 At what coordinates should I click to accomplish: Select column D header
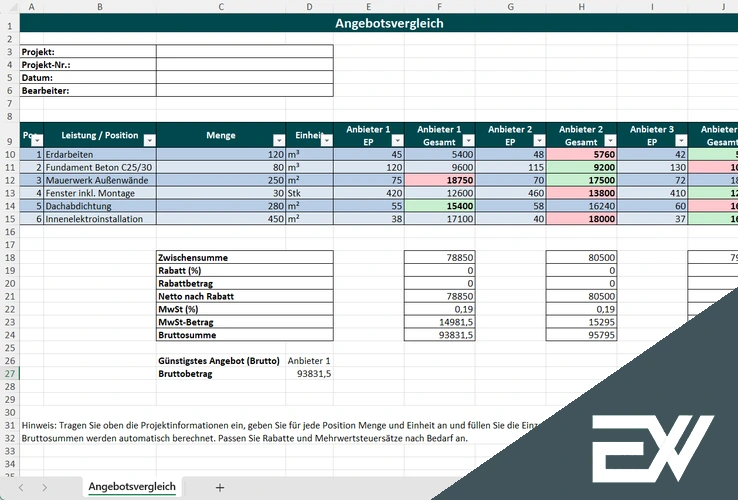(309, 7)
